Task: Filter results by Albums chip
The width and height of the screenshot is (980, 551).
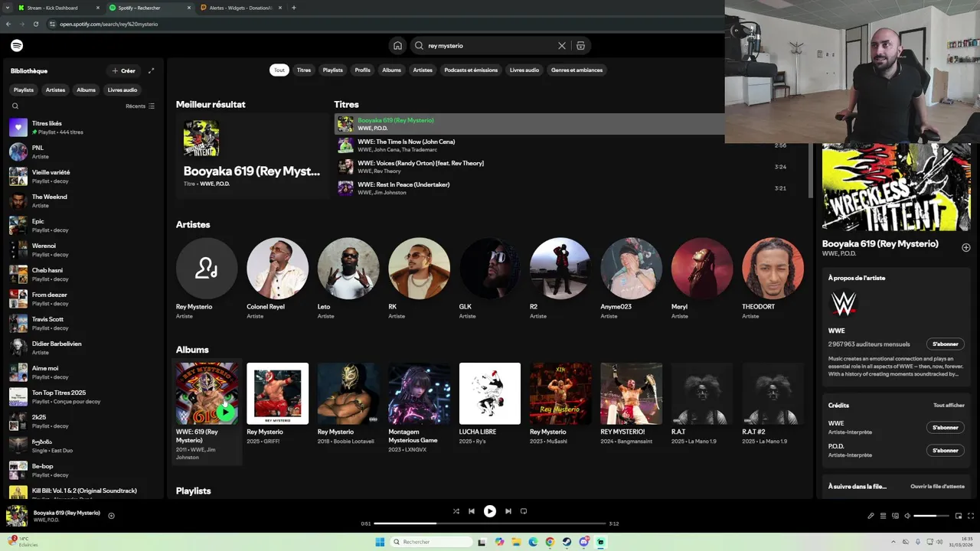Action: coord(392,70)
